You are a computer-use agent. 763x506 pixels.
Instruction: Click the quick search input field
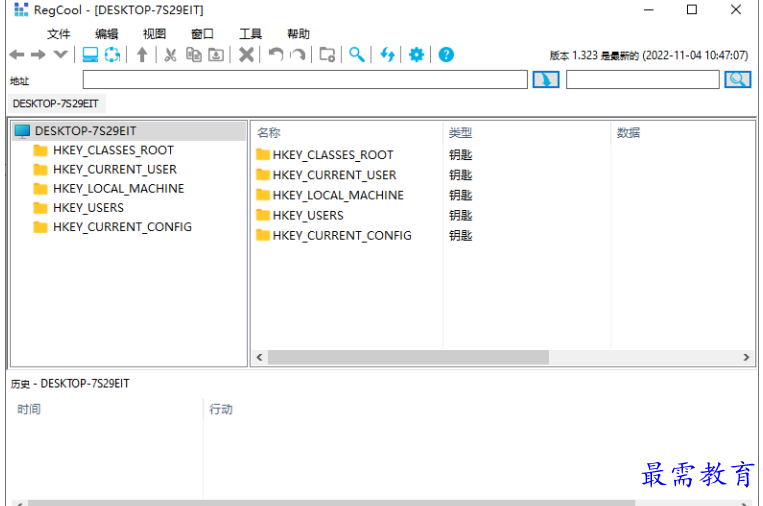(x=643, y=80)
